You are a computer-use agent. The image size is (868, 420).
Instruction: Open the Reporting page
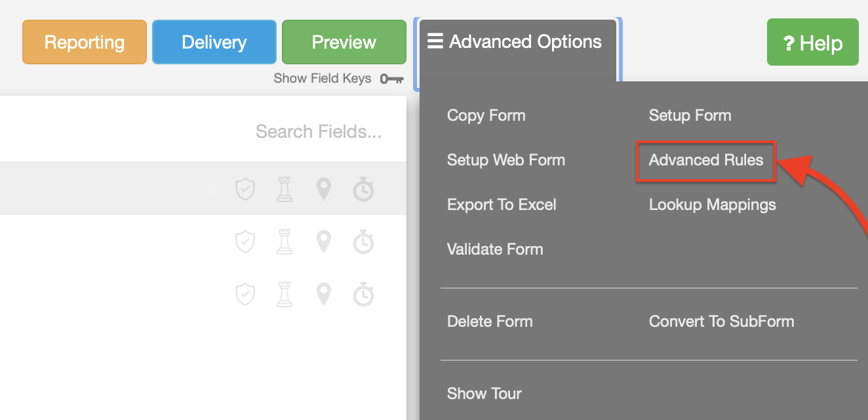tap(85, 43)
